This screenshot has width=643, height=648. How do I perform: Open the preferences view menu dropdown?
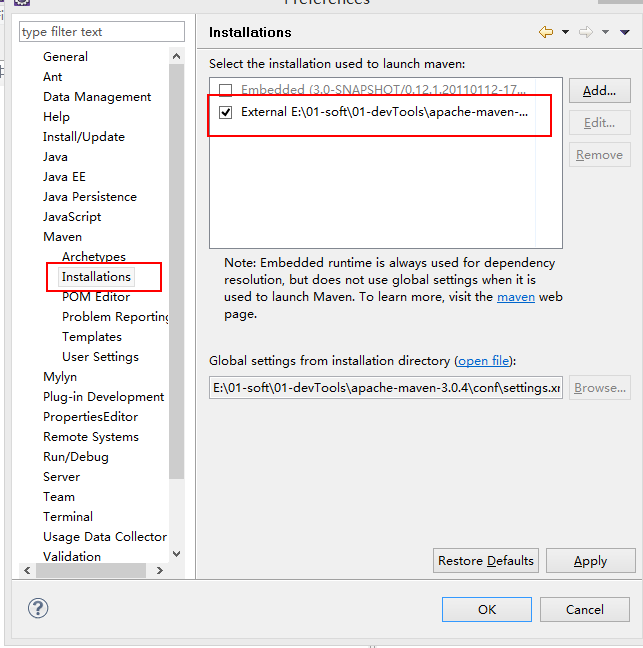627,33
